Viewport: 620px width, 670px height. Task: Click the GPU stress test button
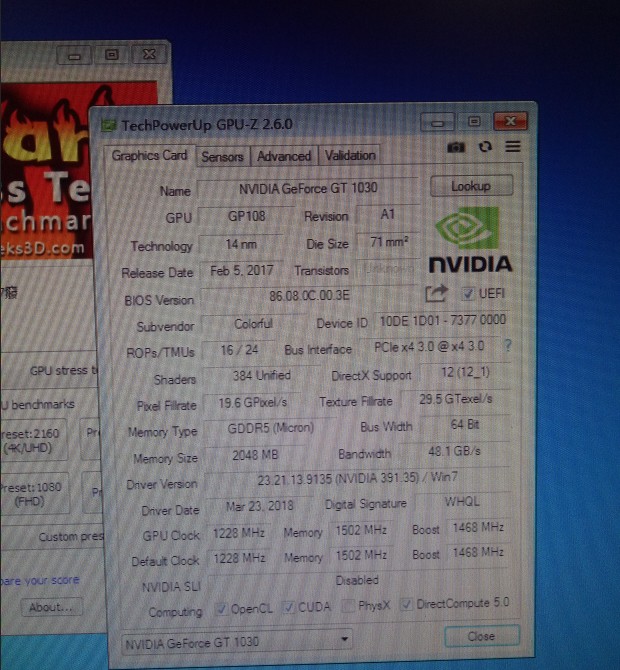[49, 370]
